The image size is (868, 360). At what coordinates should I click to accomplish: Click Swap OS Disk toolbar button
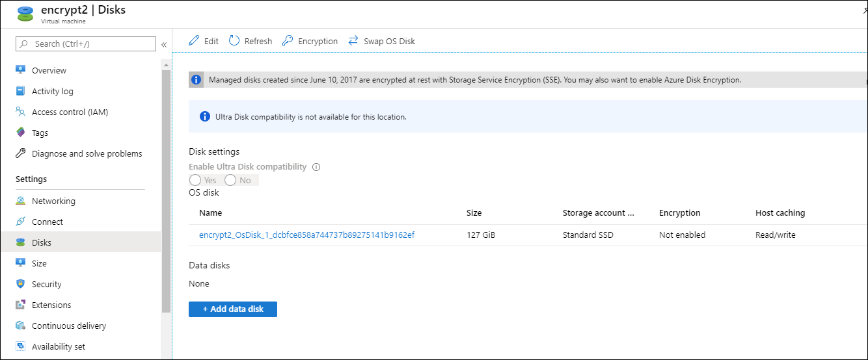tap(381, 41)
